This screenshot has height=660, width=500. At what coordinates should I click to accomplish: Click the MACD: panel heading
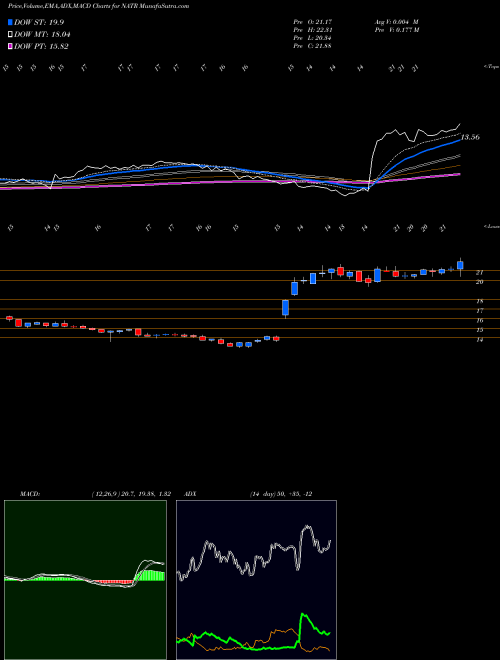point(30,494)
